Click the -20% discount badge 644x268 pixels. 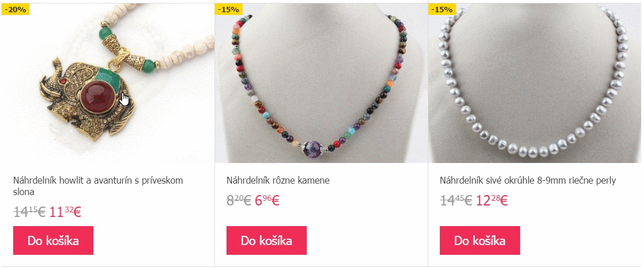tap(15, 9)
